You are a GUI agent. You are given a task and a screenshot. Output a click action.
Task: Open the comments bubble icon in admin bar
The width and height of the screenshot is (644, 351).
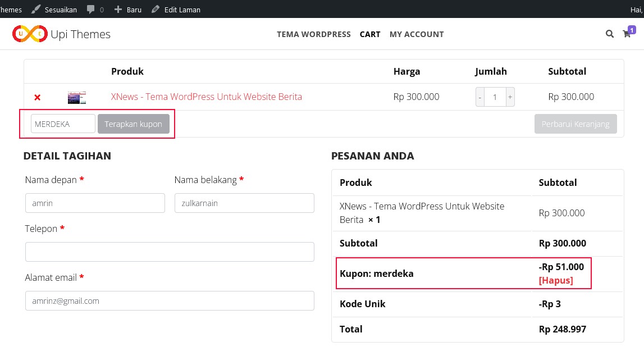[90, 9]
